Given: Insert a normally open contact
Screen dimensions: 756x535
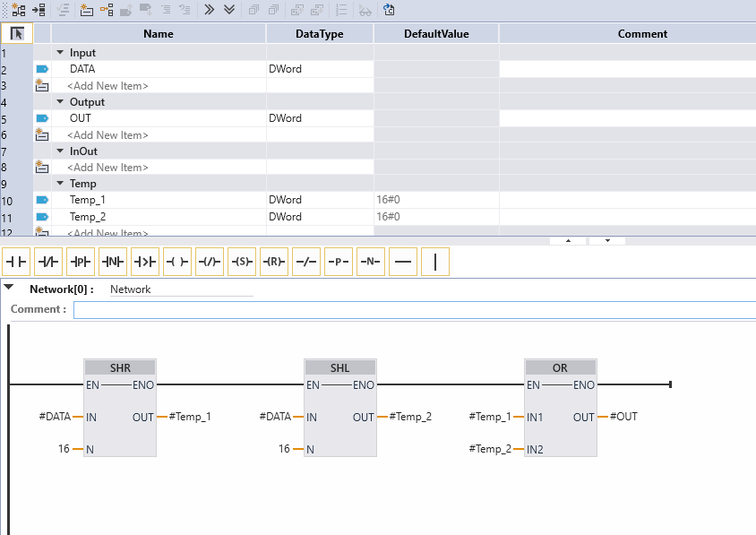Looking at the screenshot, I should click(x=17, y=262).
